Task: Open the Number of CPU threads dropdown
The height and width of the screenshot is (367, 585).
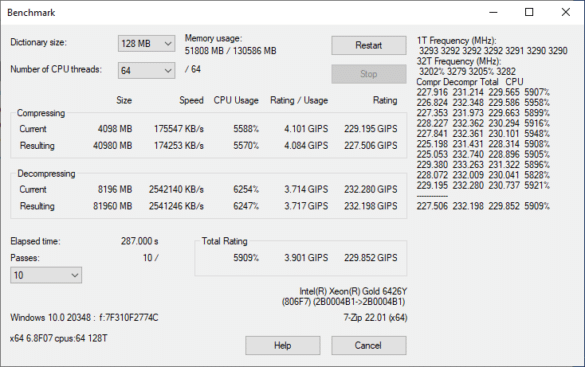Action: (x=146, y=70)
